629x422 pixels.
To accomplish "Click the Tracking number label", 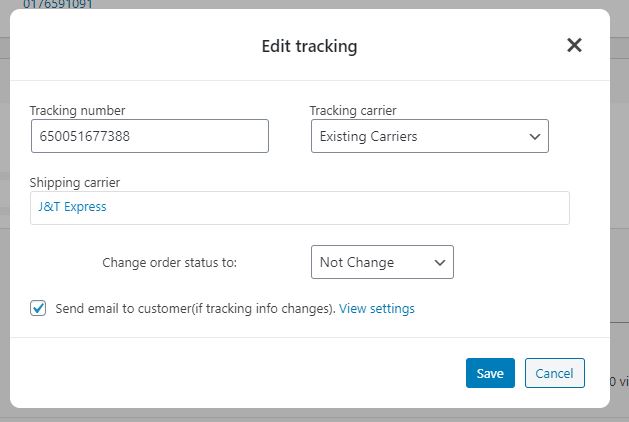I will (x=77, y=110).
